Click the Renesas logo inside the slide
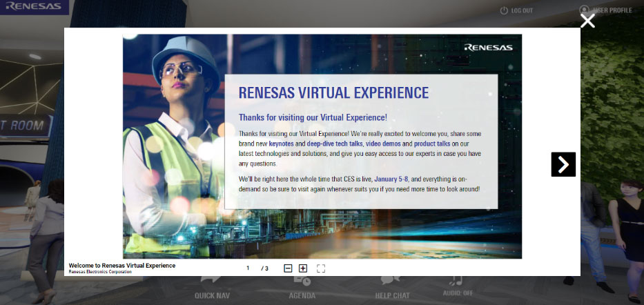Screen dimensions: 644x305 pyautogui.click(x=488, y=48)
